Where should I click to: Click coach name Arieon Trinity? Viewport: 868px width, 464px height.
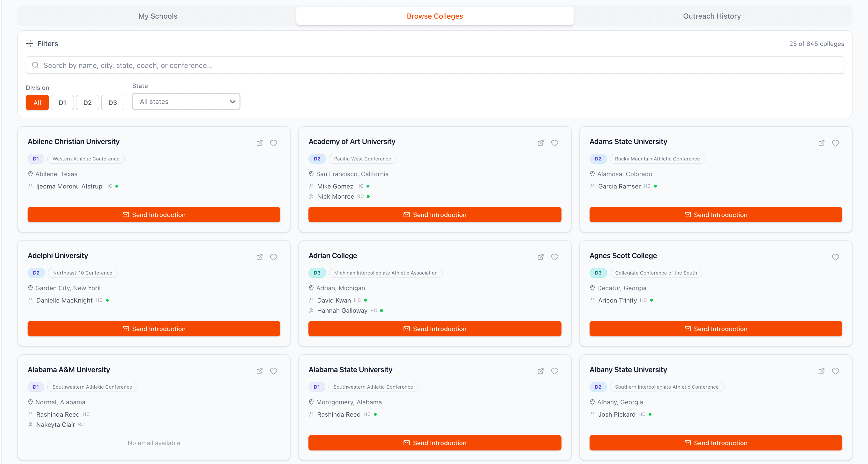(x=617, y=300)
